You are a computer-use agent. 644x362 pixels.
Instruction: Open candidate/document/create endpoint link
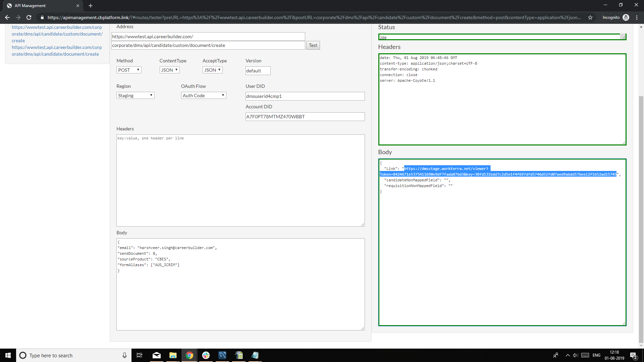tap(57, 51)
